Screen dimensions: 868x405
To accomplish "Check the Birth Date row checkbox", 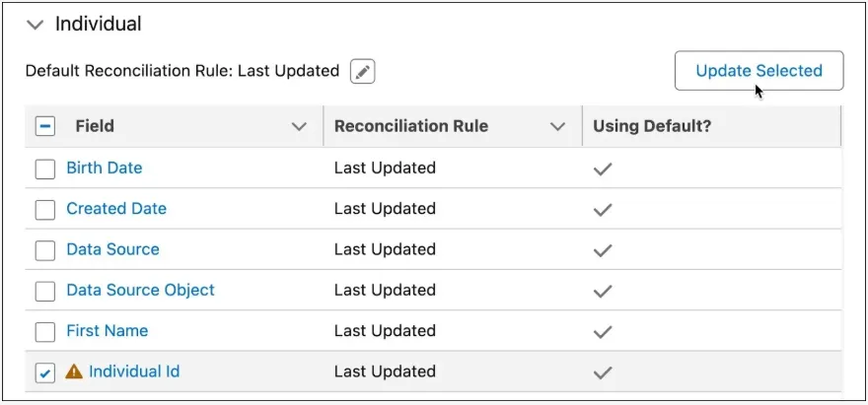I will (45, 169).
